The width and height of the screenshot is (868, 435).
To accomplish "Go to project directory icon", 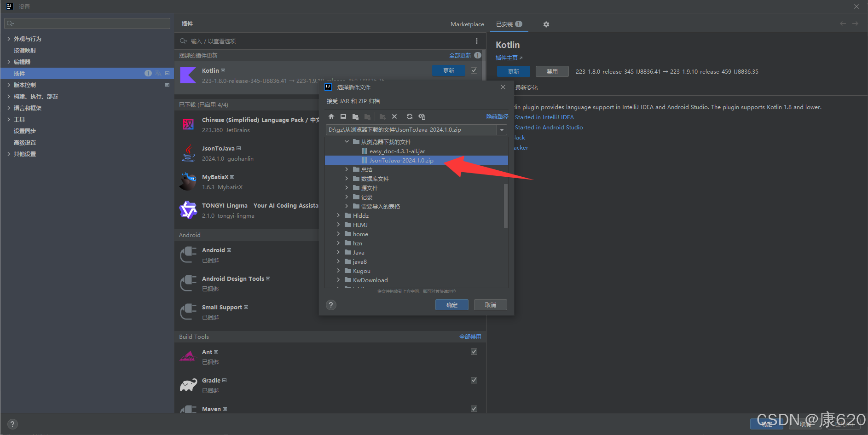I will (355, 117).
